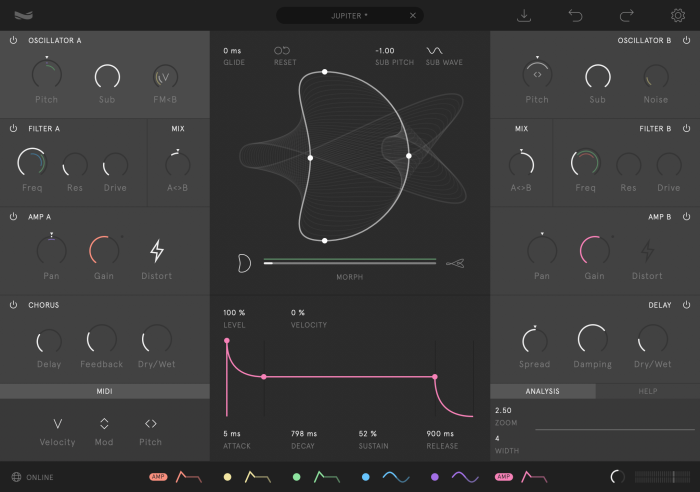700x492 pixels.
Task: Click the '0 ms' GLIDE value
Action: pos(232,51)
